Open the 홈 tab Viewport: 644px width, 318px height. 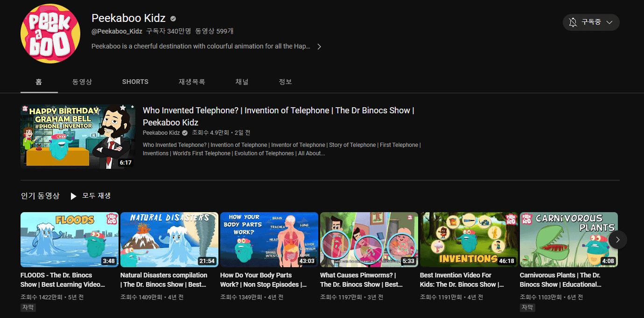39,82
